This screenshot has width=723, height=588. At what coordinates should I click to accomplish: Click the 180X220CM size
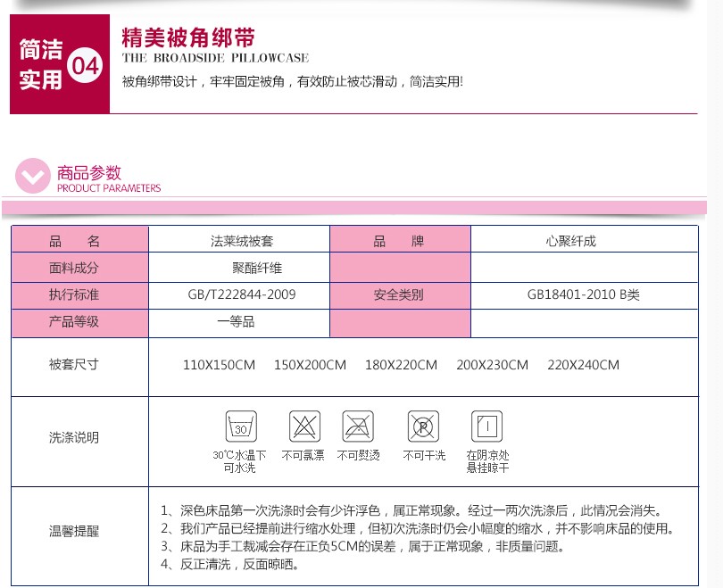(401, 365)
